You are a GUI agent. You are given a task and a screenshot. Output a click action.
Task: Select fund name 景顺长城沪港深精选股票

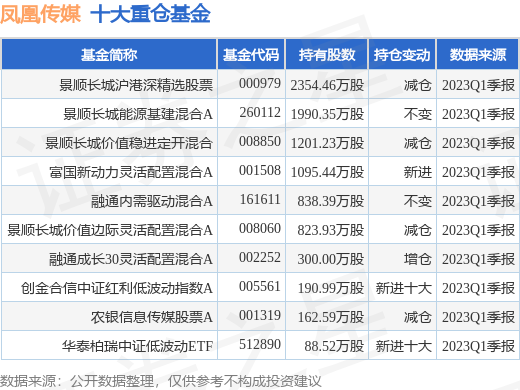(x=136, y=85)
